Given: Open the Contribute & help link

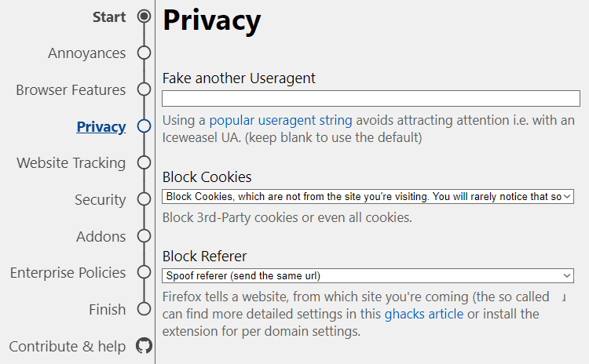Looking at the screenshot, I should (68, 347).
